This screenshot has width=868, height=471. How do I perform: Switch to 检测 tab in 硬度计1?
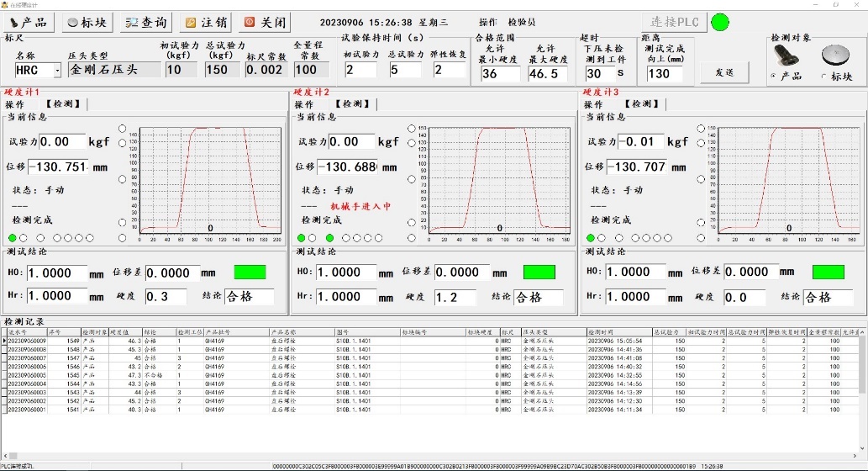click(65, 104)
